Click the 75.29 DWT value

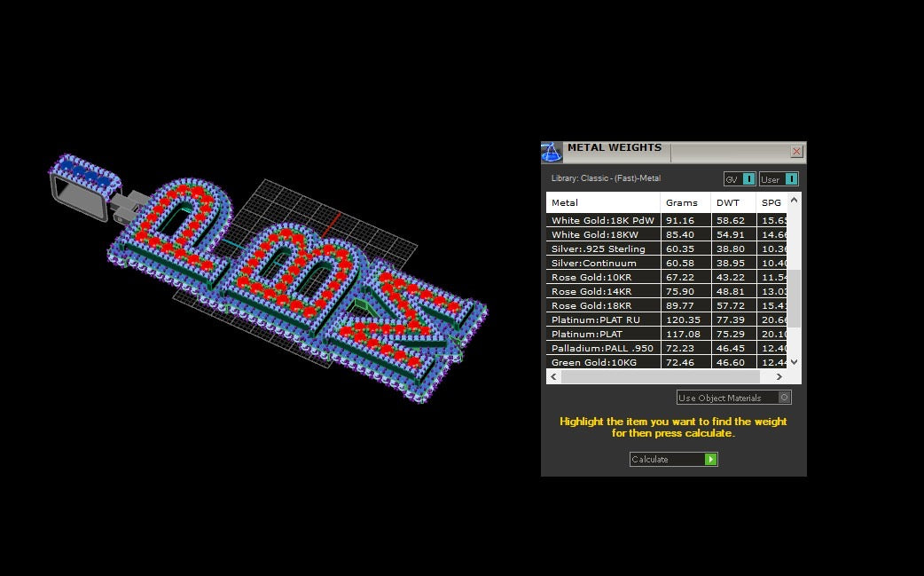[730, 334]
